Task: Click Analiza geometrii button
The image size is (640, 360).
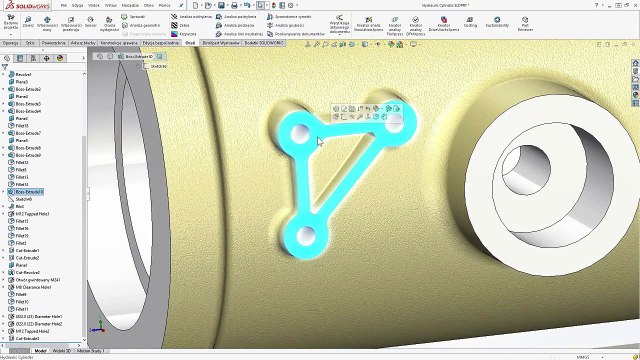Action: (x=141, y=25)
